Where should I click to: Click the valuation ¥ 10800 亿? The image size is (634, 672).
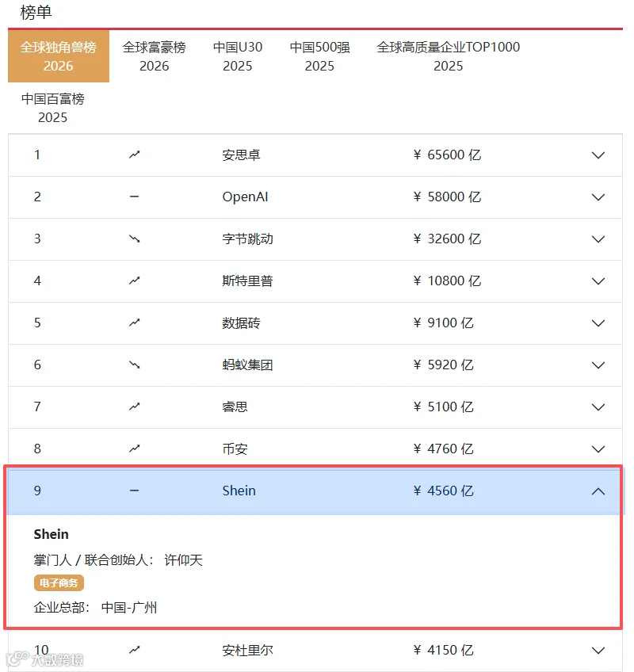point(447,281)
